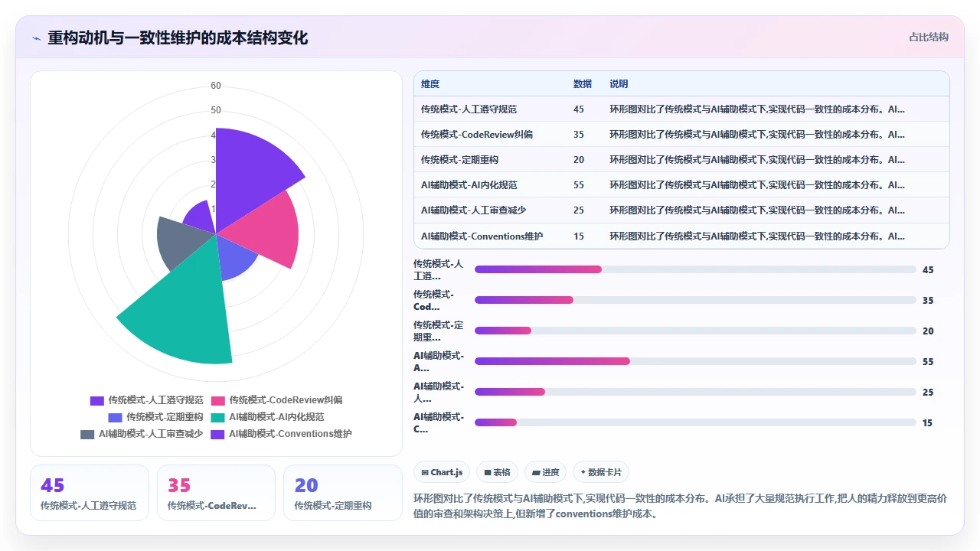This screenshot has height=551, width=980.
Task: Select the 进度 tag
Action: pos(545,472)
